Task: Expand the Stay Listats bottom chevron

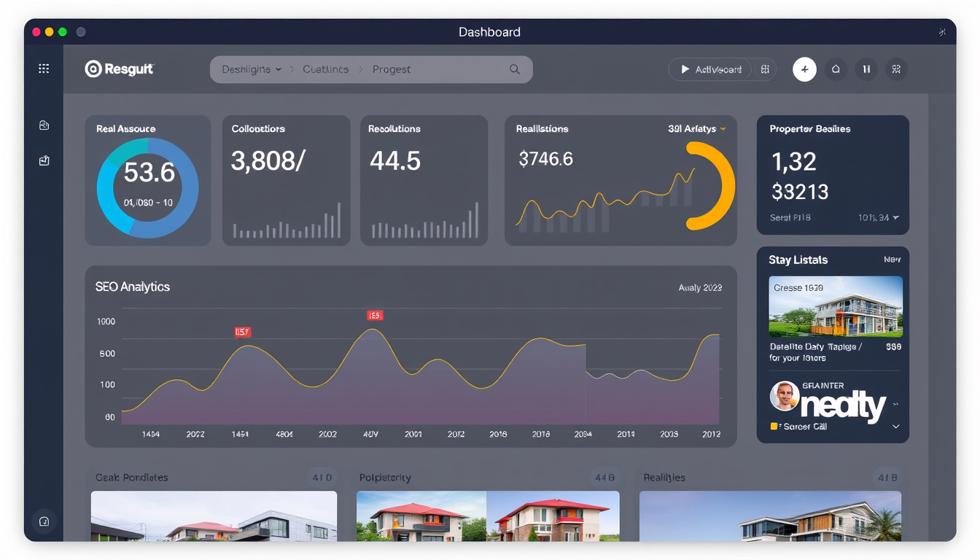Action: point(895,427)
